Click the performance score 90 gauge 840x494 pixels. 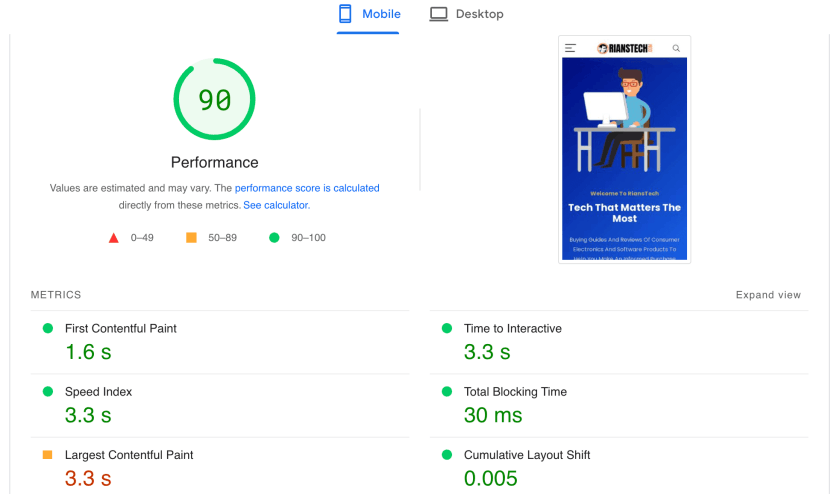click(214, 99)
